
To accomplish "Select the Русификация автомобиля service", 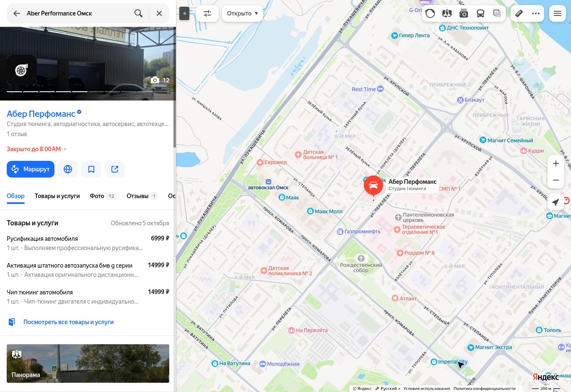I will [x=88, y=243].
